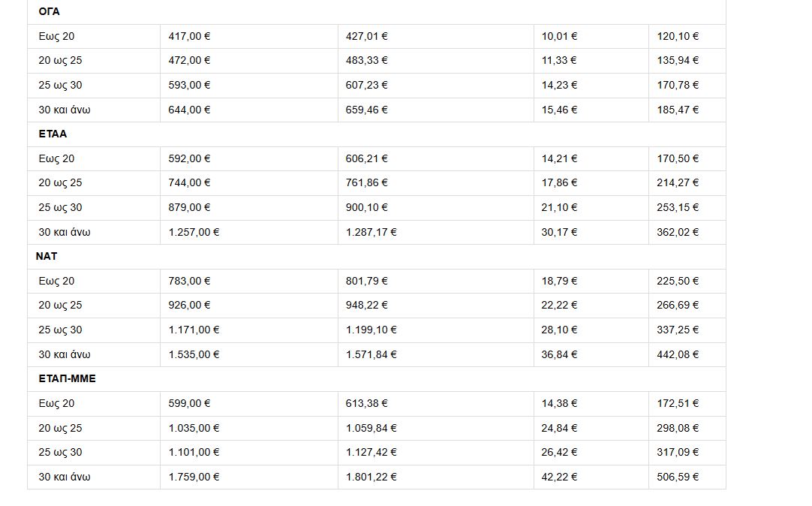This screenshot has width=812, height=506.
Task: Click the 483,33 € amount
Action: tap(366, 61)
